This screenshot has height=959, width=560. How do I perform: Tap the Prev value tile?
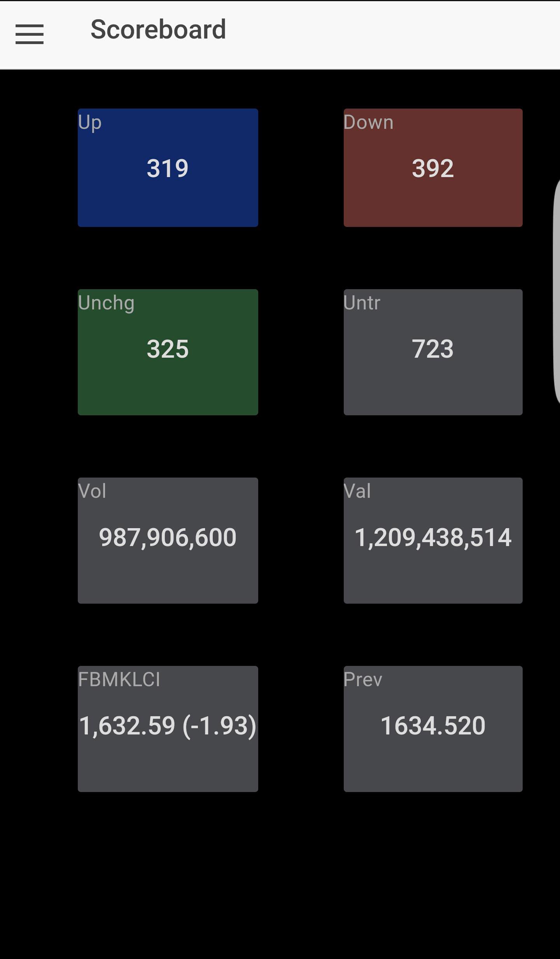click(433, 729)
